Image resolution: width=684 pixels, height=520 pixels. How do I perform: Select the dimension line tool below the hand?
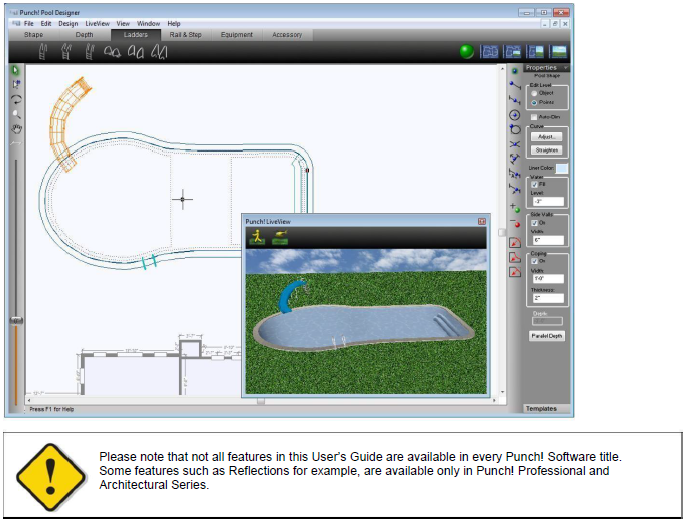[16, 144]
